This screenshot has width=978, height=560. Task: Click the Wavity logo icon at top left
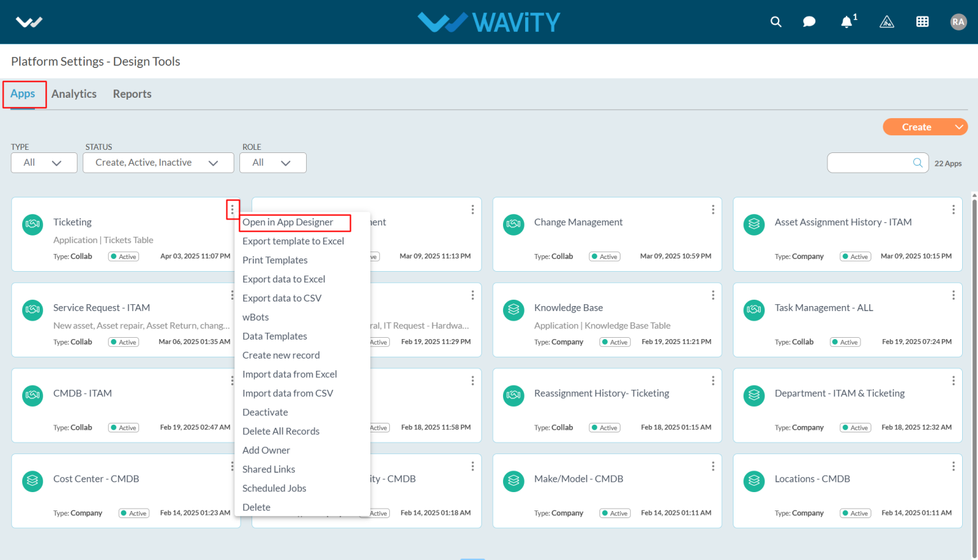[29, 22]
